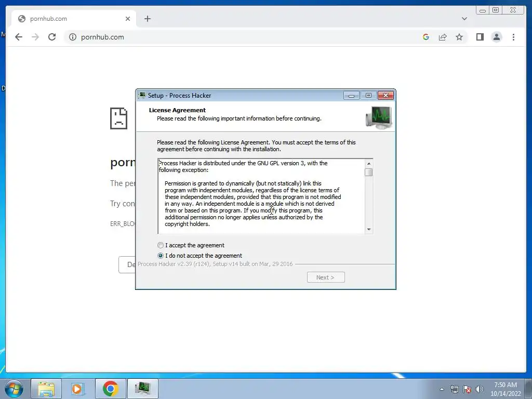
Task: Click Chrome forward arrow
Action: (x=35, y=37)
